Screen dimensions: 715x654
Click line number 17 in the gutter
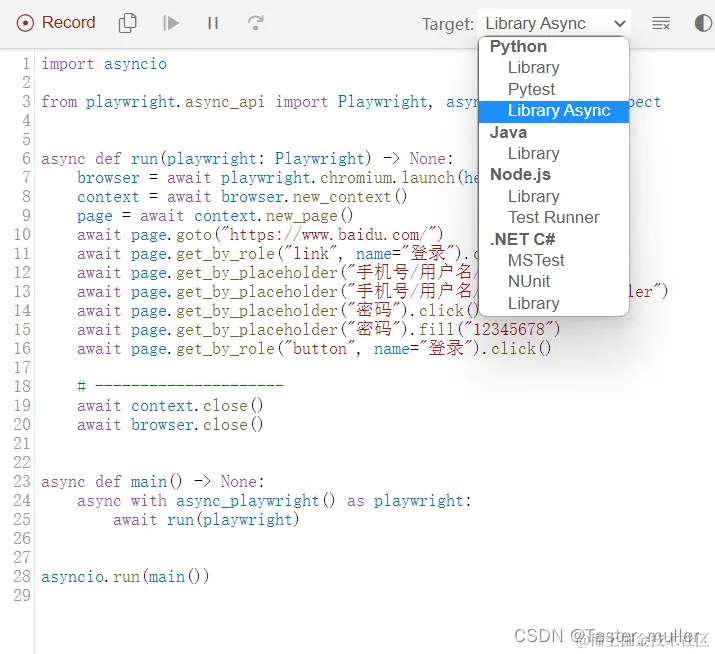(x=22, y=368)
